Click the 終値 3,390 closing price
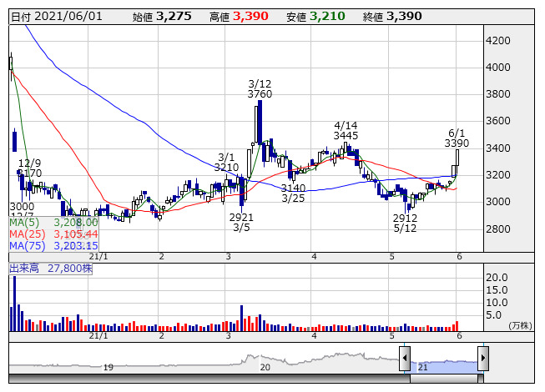This screenshot has width=545, height=392. (392, 17)
